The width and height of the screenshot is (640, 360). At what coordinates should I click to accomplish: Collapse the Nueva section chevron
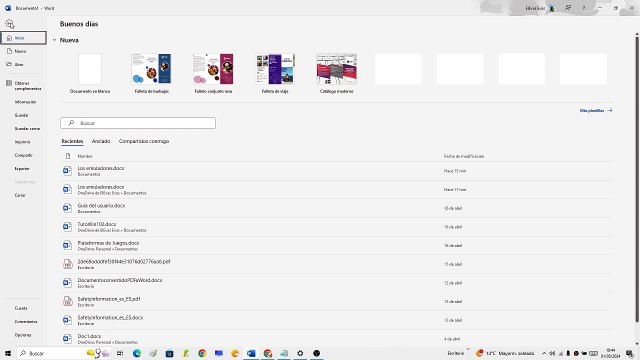coord(54,40)
